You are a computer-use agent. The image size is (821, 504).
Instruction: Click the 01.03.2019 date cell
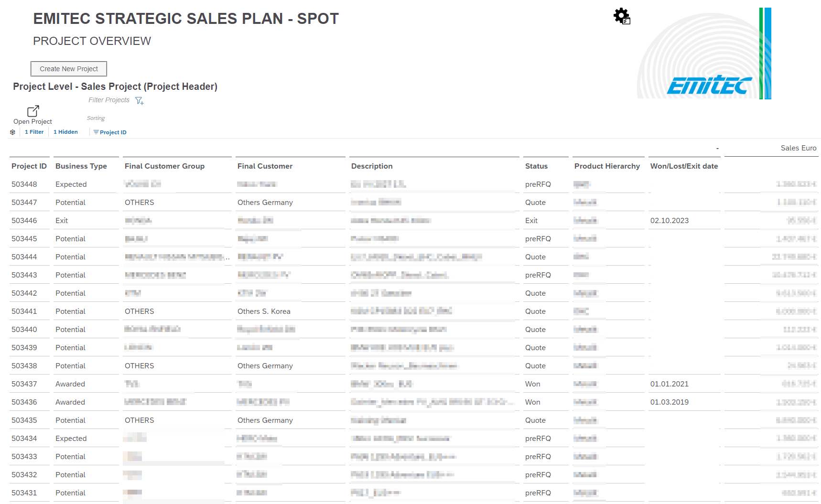click(669, 402)
